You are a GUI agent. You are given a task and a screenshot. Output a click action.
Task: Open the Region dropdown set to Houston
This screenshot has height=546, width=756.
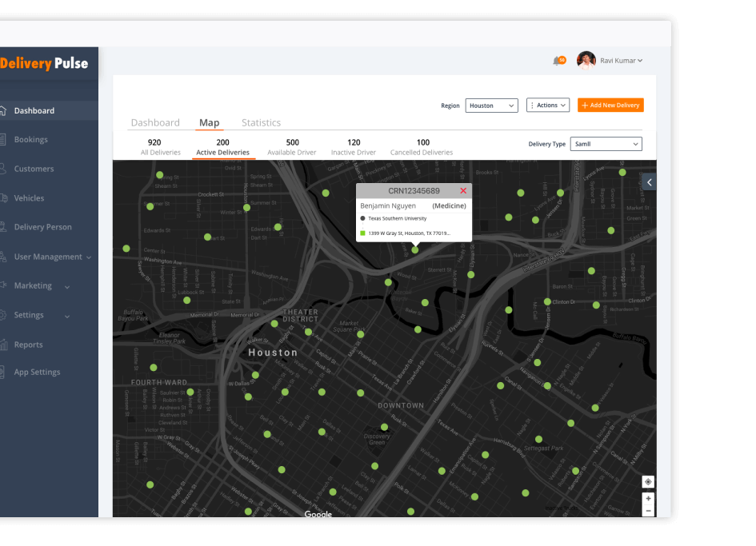[491, 106]
